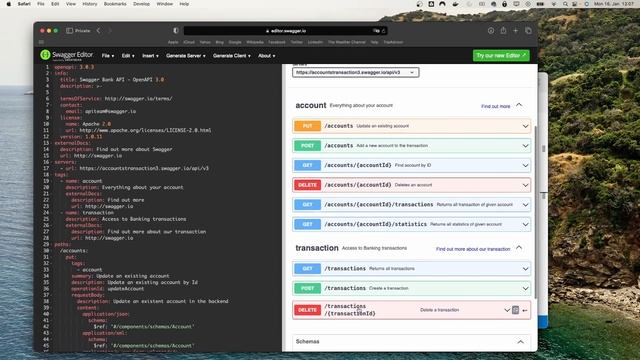This screenshot has height=360, width=640.
Task: Go back with Safari's back arrow
Action: coord(98,31)
